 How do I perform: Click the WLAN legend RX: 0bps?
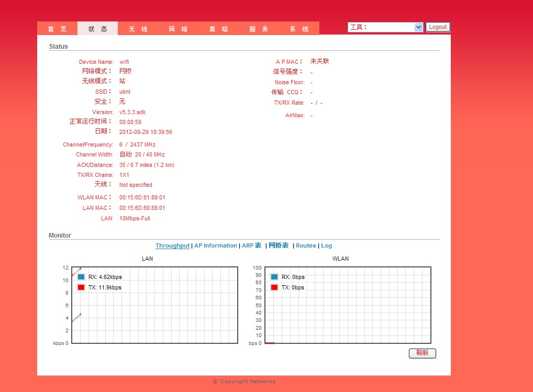pyautogui.click(x=293, y=277)
